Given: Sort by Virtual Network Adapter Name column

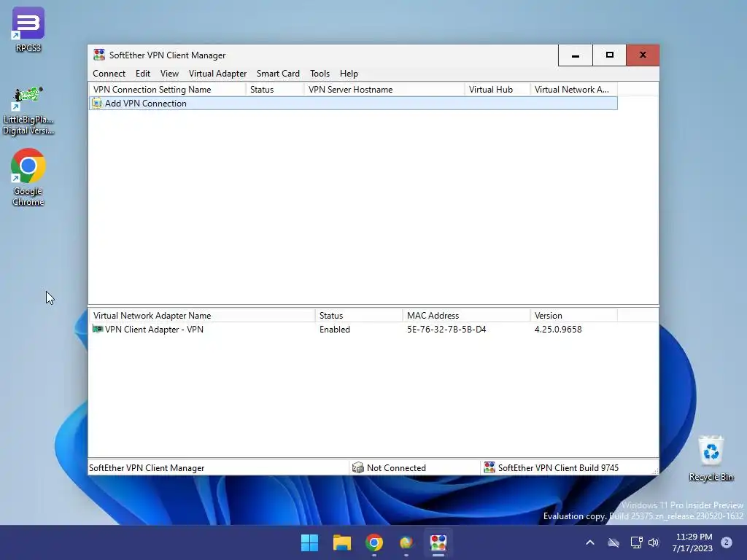Looking at the screenshot, I should [202, 315].
